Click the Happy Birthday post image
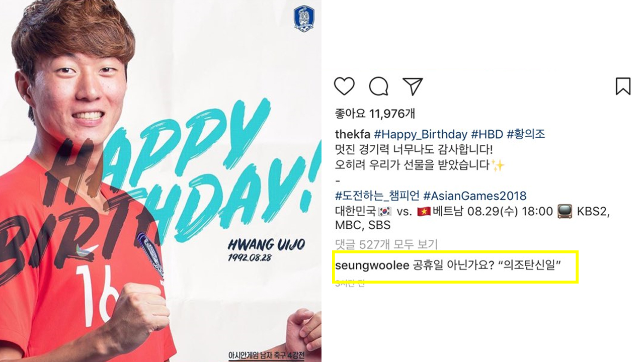 [x=160, y=181]
